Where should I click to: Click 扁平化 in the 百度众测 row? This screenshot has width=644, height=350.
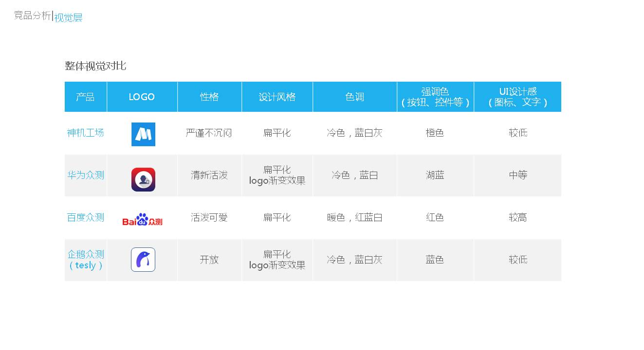point(277,217)
